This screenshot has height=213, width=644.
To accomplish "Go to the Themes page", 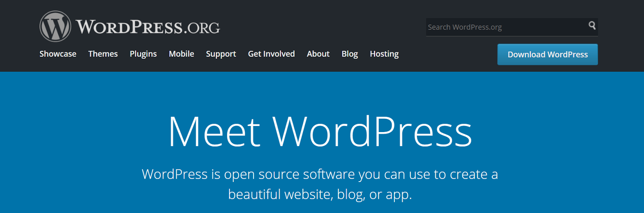I will pyautogui.click(x=103, y=54).
